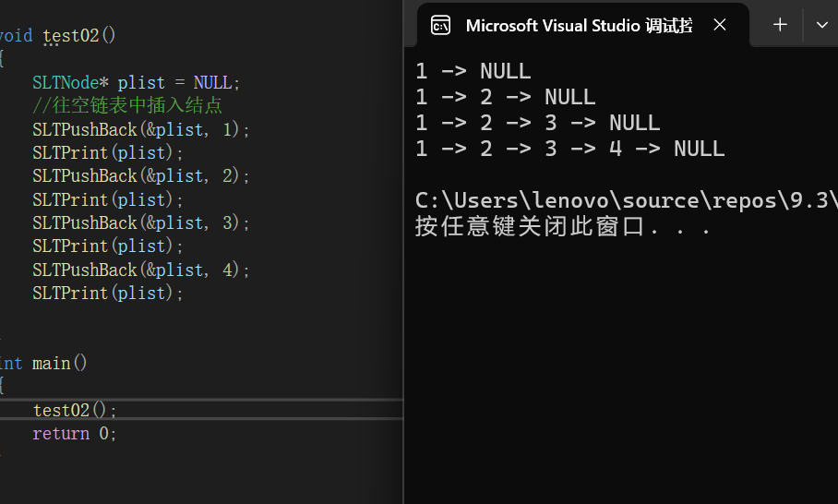Open a new terminal tab with plus button

(x=780, y=25)
